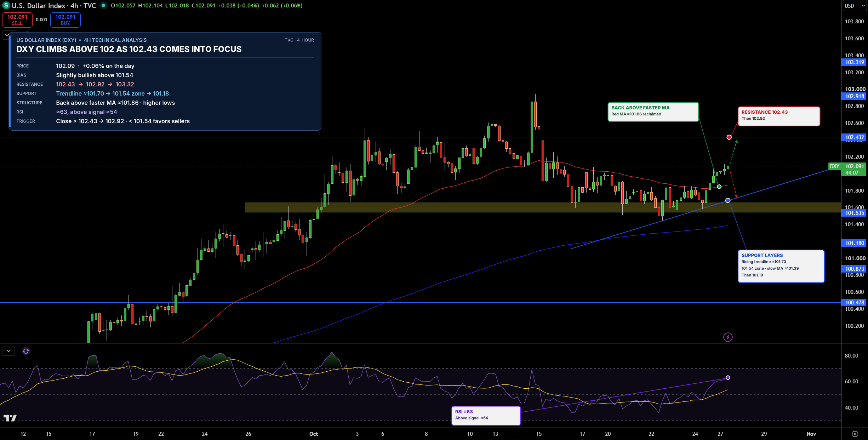This screenshot has width=868, height=440.
Task: Click the 101.535 price level label
Action: point(855,213)
